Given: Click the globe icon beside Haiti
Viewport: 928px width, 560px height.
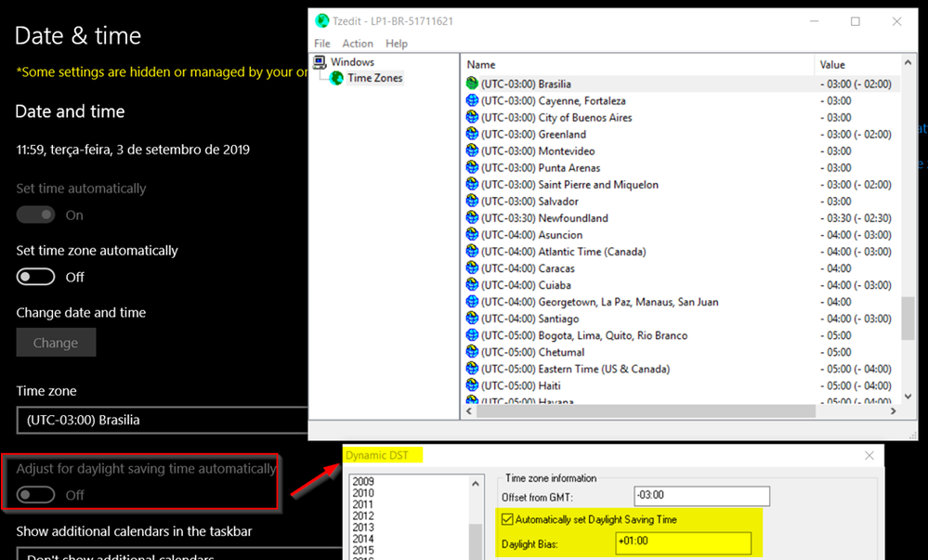Looking at the screenshot, I should [x=472, y=385].
